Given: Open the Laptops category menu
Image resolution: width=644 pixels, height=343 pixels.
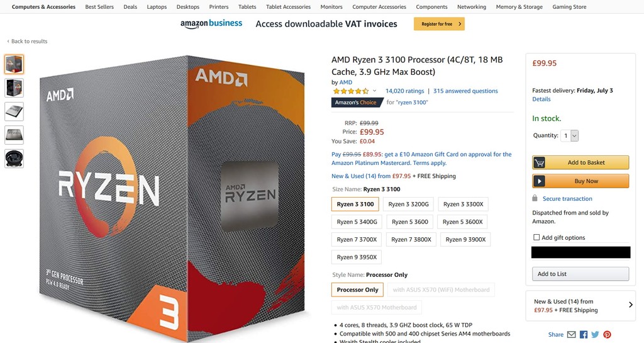Looking at the screenshot, I should coord(157,7).
